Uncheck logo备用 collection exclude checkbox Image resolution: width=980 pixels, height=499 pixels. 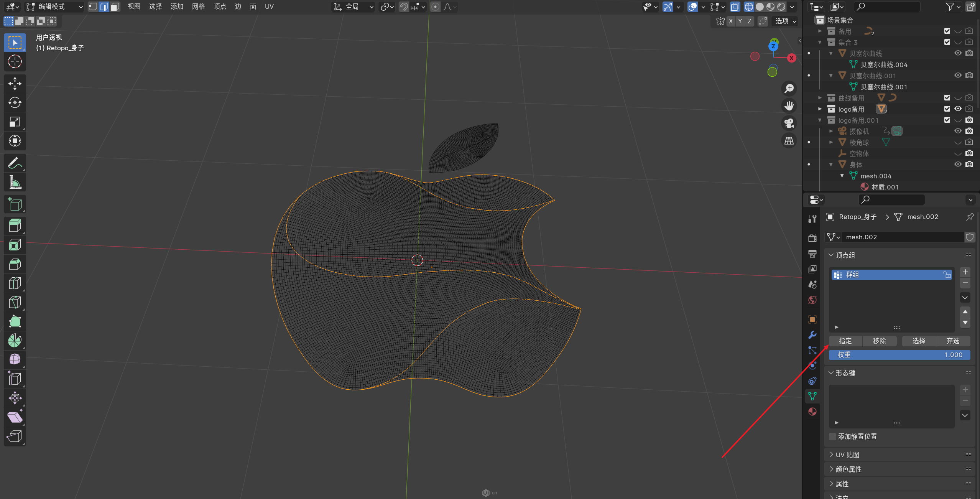(x=947, y=109)
